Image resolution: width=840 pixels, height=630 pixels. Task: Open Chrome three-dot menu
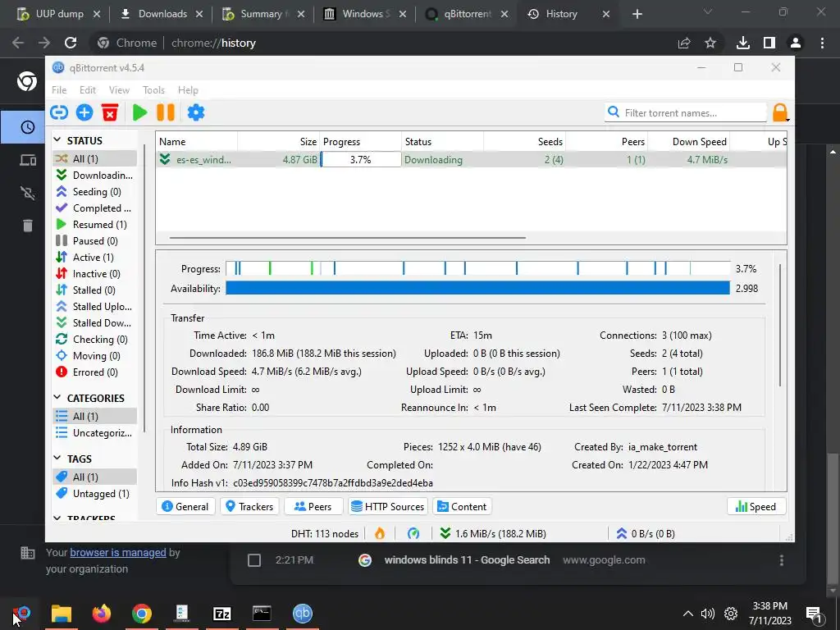click(x=822, y=43)
